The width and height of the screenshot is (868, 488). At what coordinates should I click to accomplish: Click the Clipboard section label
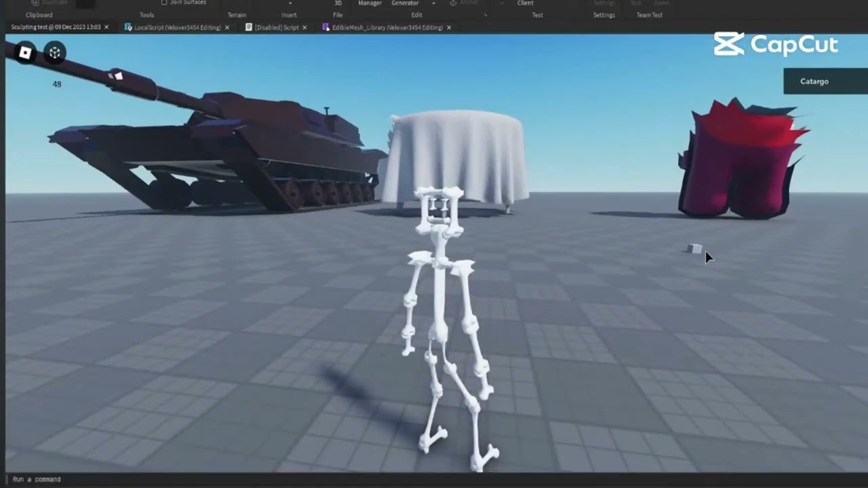39,15
